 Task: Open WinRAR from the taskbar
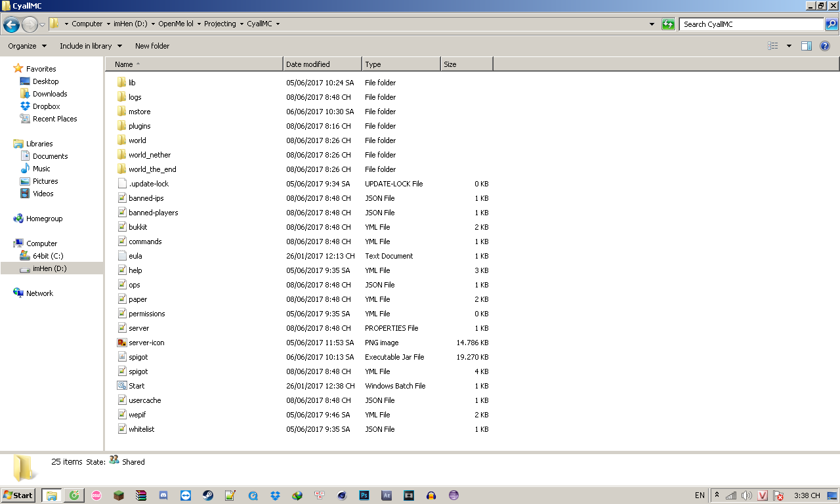(x=141, y=495)
